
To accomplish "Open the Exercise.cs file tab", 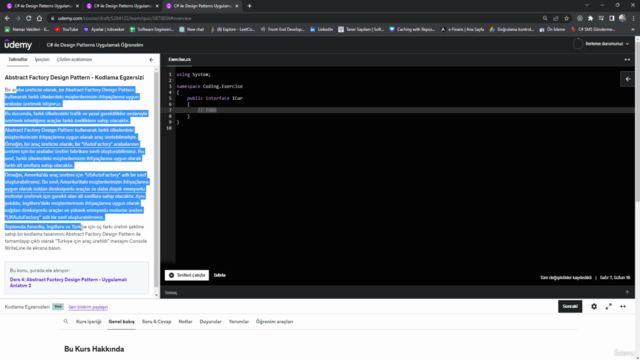I will [180, 60].
